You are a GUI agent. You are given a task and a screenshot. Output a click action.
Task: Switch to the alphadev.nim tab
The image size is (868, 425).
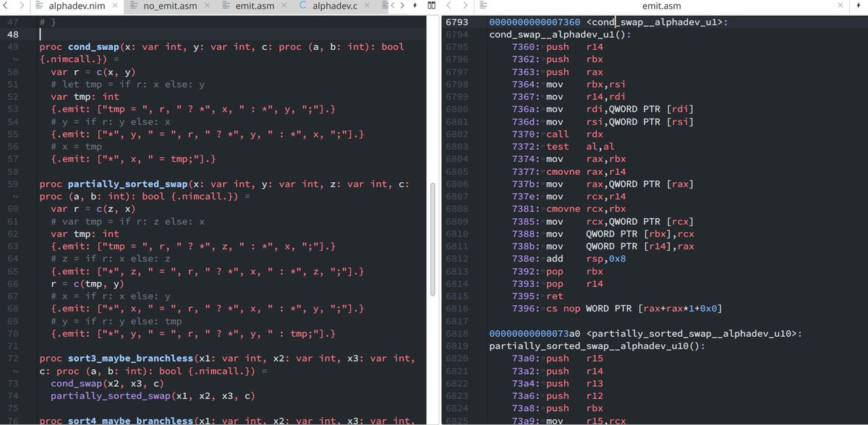(76, 7)
